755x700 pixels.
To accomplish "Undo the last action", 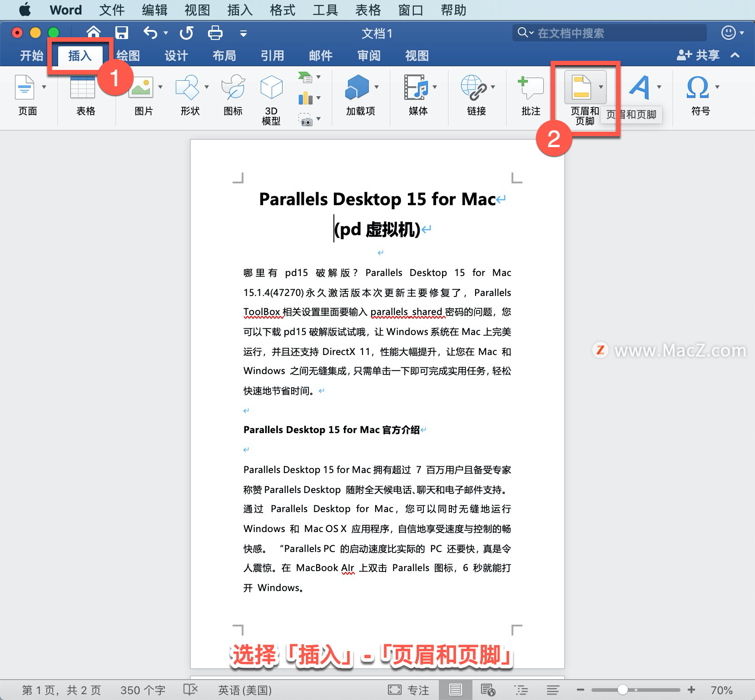I will pos(150,33).
